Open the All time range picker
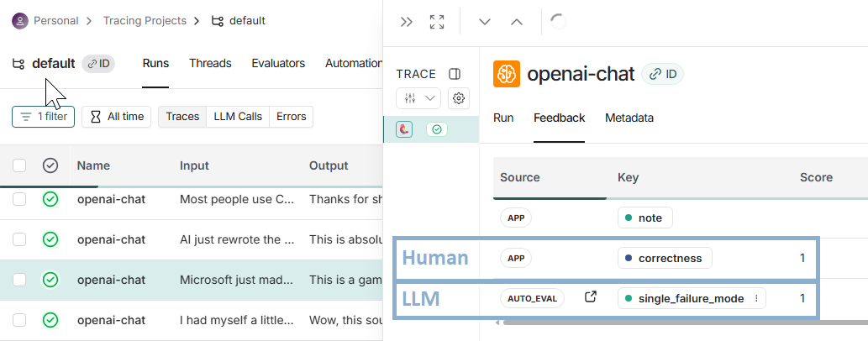This screenshot has height=341, width=868. pyautogui.click(x=116, y=117)
